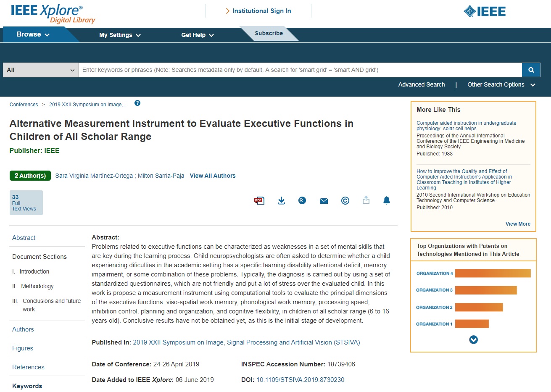Click View All Authors link
The image size is (551, 392).
(x=213, y=176)
